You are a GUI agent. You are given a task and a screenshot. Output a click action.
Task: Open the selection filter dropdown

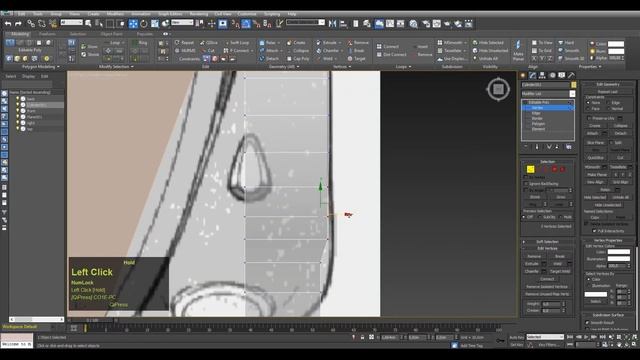(x=71, y=22)
